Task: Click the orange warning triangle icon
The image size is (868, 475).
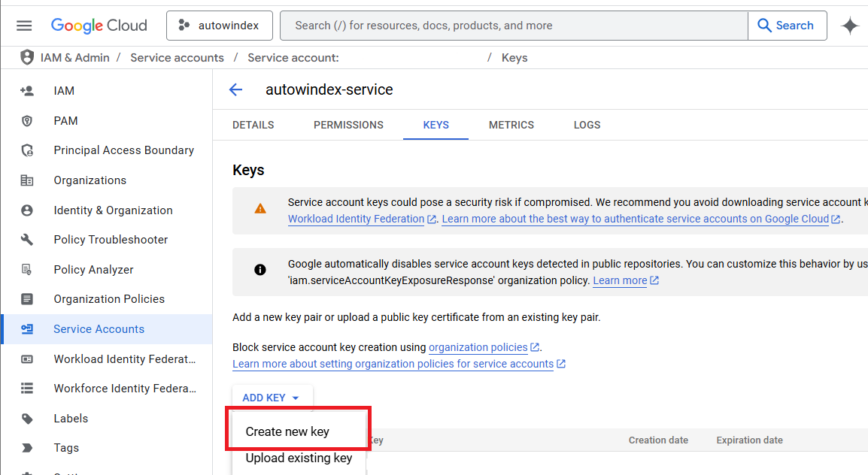Action: click(260, 209)
